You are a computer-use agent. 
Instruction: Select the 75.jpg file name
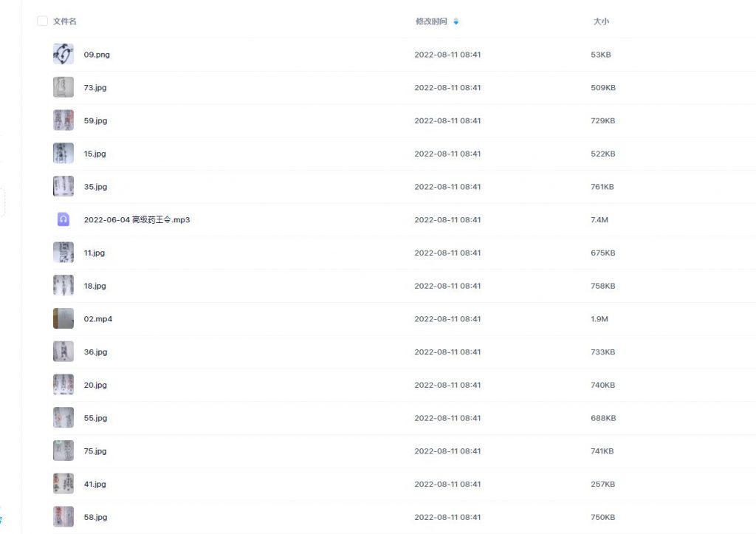(95, 451)
